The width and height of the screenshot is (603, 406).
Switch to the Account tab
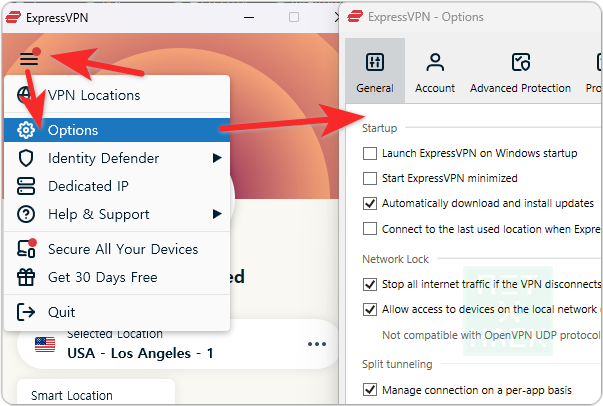click(435, 73)
